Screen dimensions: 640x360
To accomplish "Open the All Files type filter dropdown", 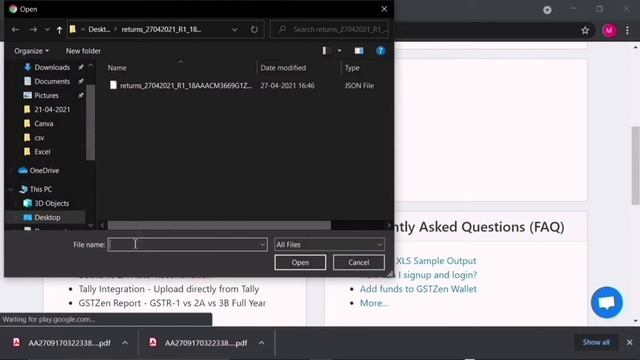I will 329,244.
